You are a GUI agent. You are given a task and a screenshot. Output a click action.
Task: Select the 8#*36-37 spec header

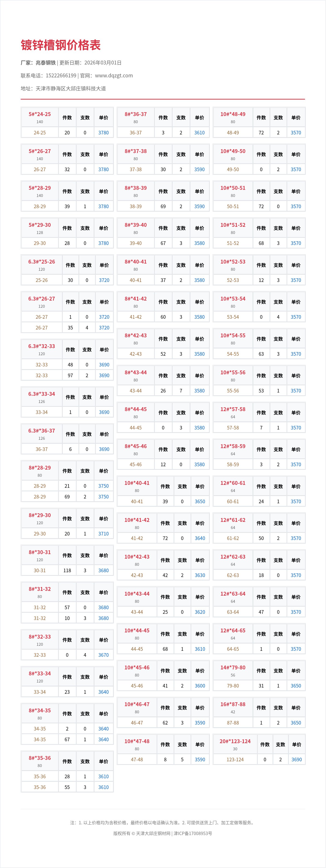tap(135, 114)
